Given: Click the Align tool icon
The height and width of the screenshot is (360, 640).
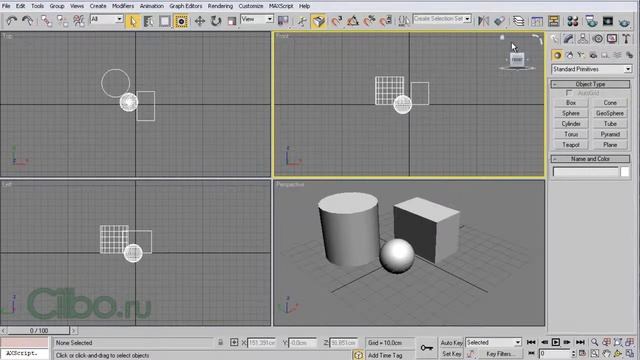Looking at the screenshot, I should (x=500, y=21).
